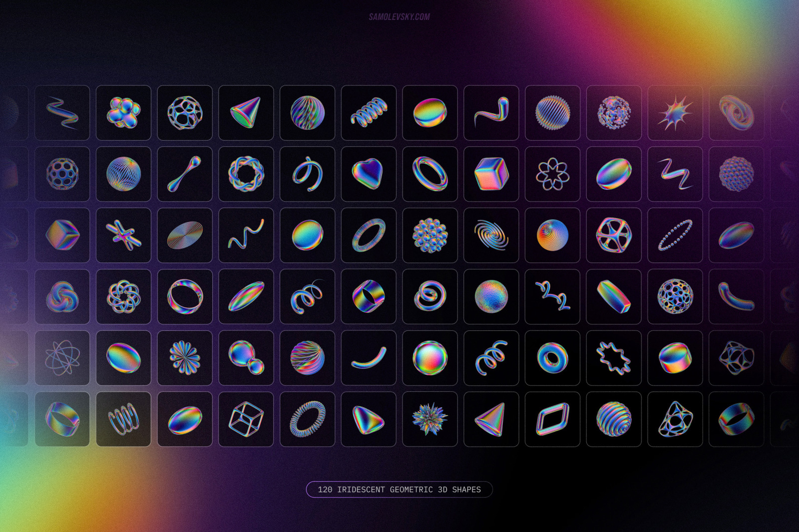Select the upward curved arc tube
The width and height of the screenshot is (799, 532).
click(369, 358)
